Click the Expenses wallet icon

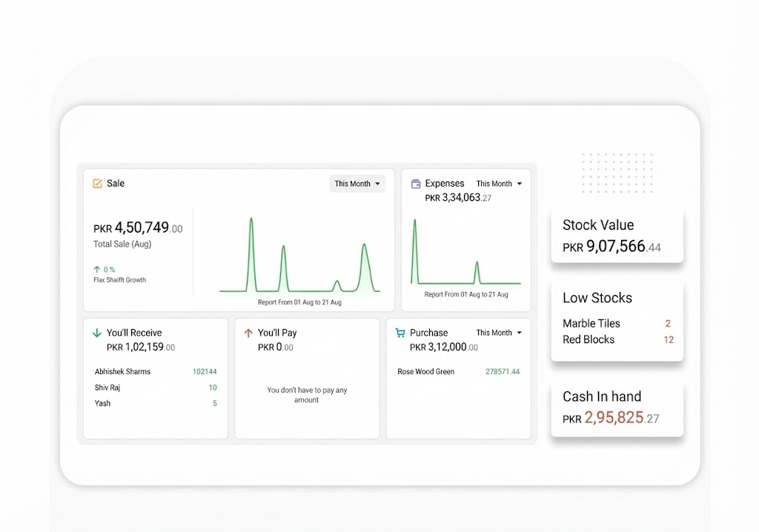click(x=416, y=184)
